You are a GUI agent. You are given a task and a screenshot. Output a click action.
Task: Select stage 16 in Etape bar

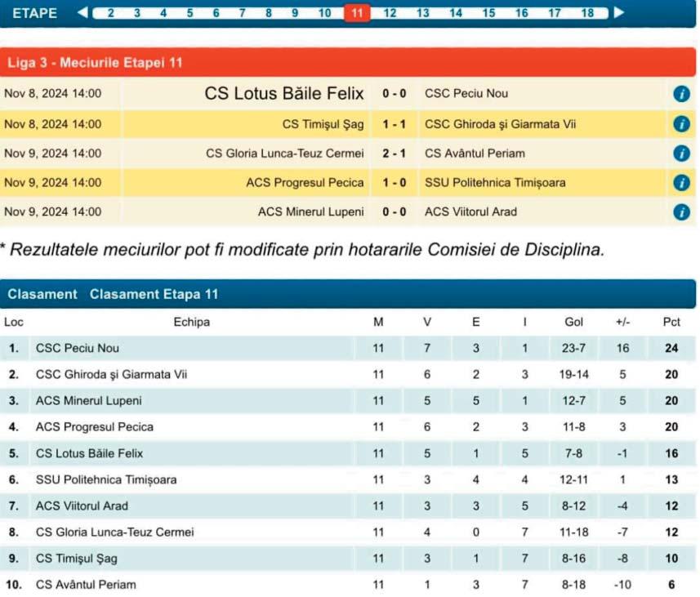coord(521,13)
